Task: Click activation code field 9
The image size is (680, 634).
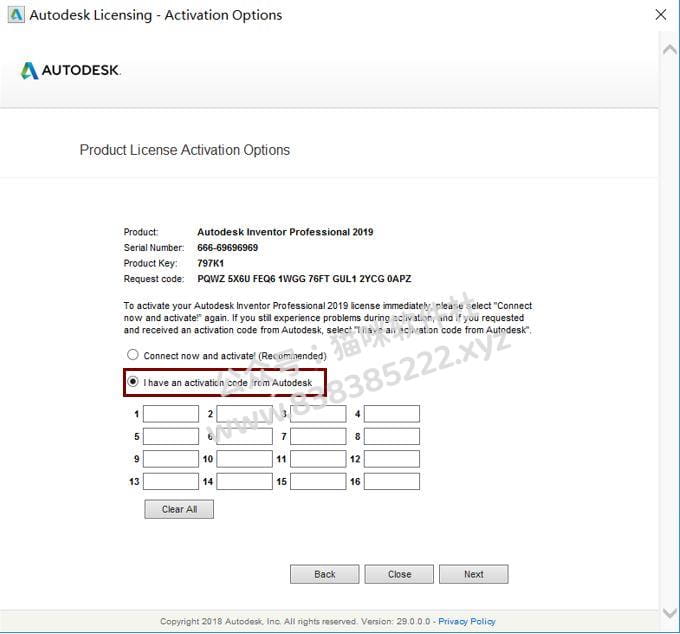Action: (x=171, y=459)
